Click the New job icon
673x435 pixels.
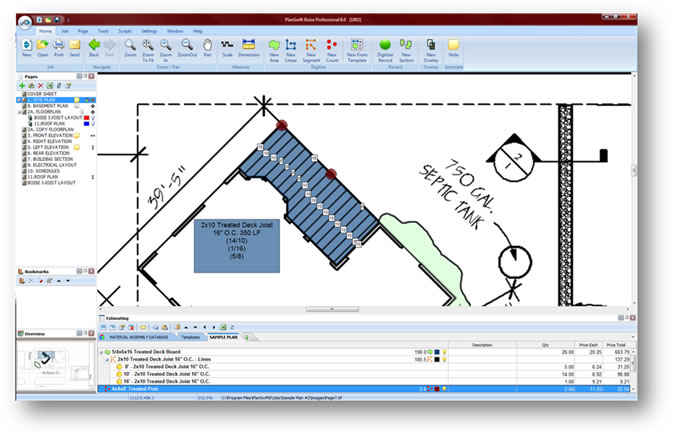[28, 46]
